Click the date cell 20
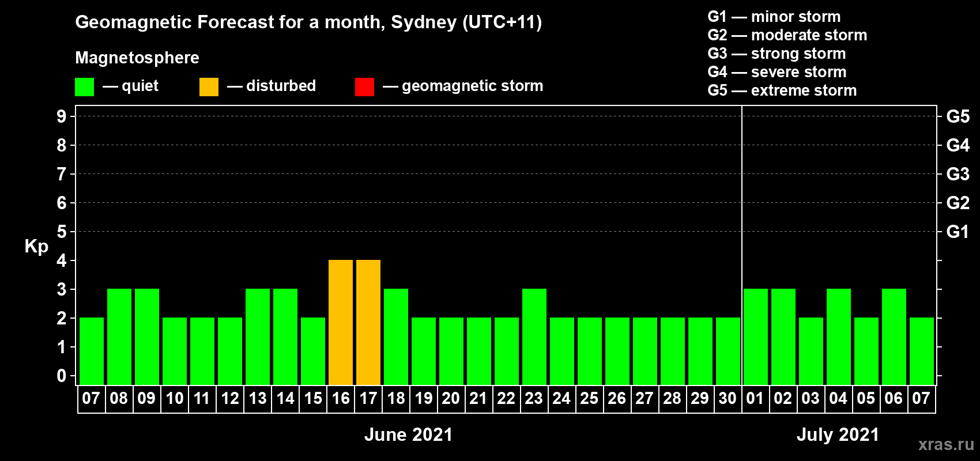980x461 pixels. click(x=451, y=399)
